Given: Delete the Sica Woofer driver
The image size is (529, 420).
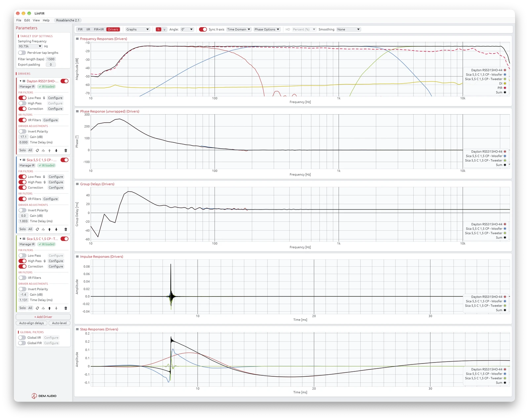Looking at the screenshot, I should (x=65, y=229).
